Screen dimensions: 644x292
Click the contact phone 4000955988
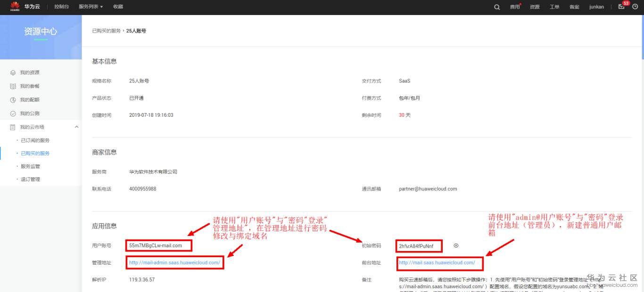[x=142, y=189]
